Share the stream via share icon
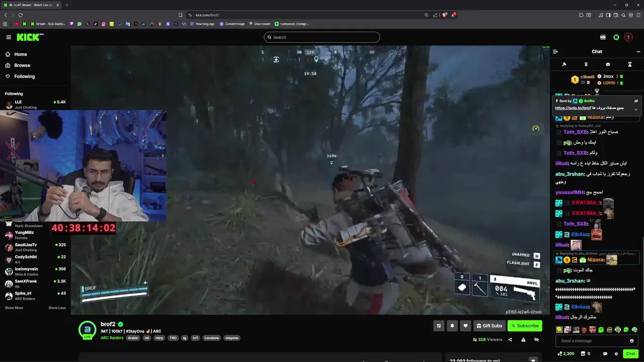Screen dimensions: 644x362 click(x=510, y=340)
